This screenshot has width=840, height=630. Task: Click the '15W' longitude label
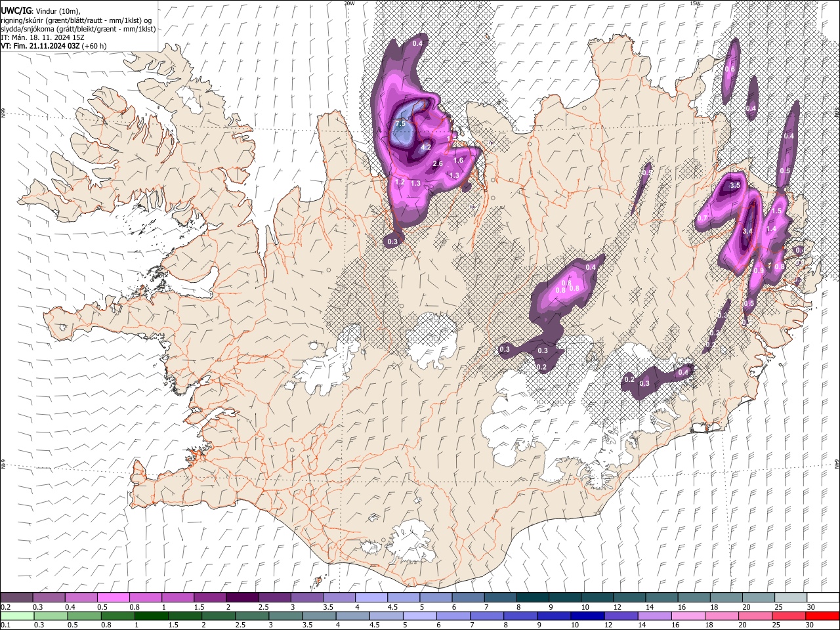[695, 3]
